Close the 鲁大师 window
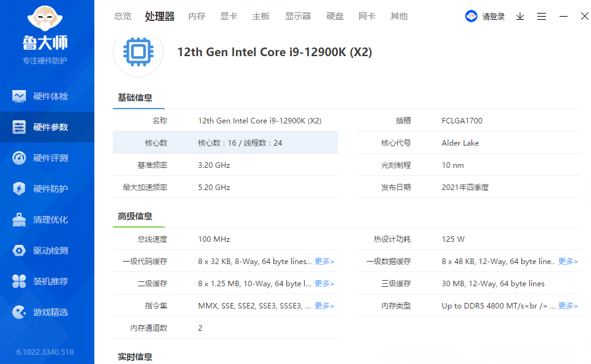This screenshot has width=591, height=364. click(585, 16)
